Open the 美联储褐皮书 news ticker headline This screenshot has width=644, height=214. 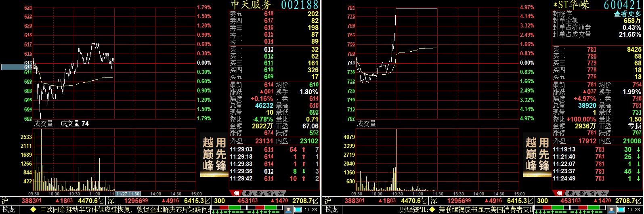tap(486, 210)
